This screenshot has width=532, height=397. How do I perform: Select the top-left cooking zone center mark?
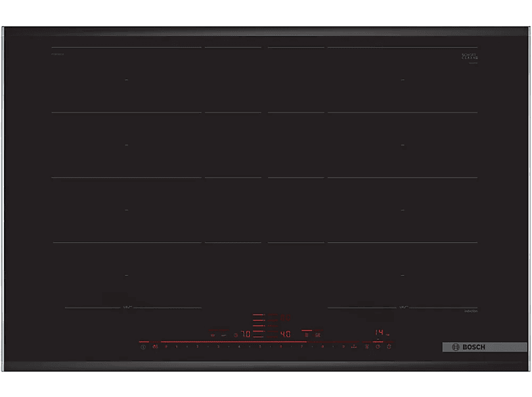coord(127,80)
